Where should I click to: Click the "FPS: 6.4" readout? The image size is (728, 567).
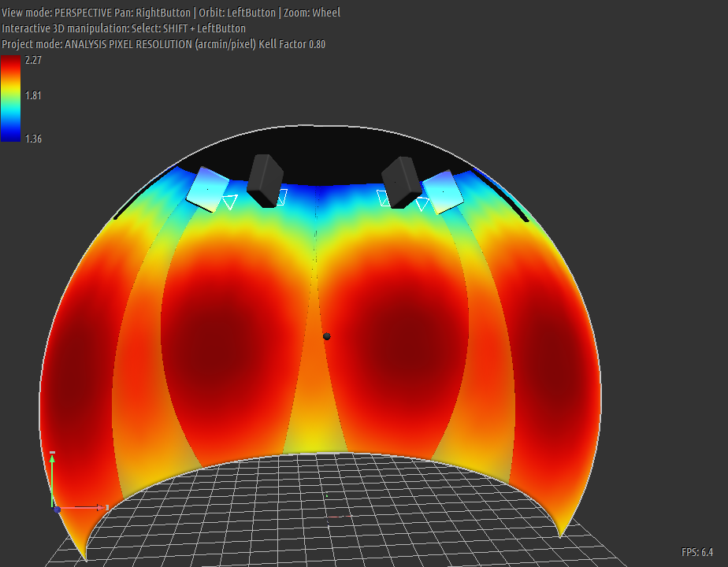[697, 552]
